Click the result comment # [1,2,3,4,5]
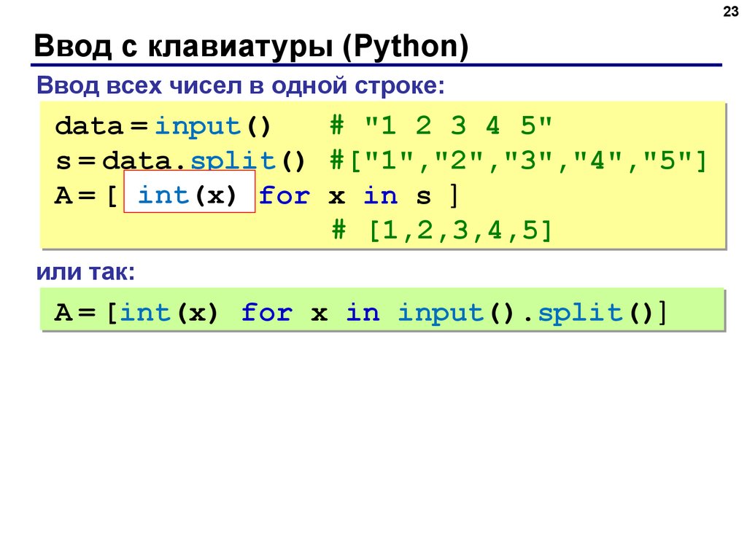The image size is (747, 560). point(441,230)
